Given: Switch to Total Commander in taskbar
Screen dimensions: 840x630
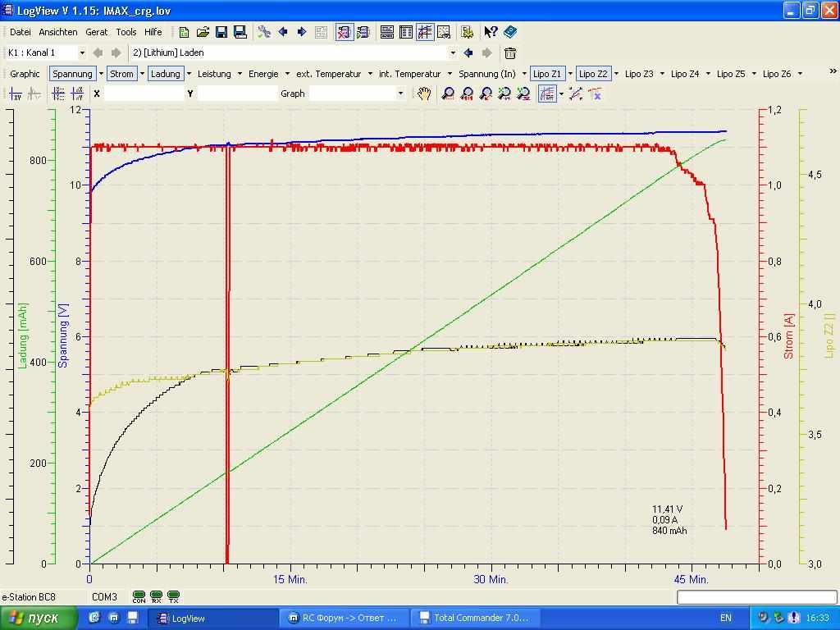Looking at the screenshot, I should coord(472,618).
